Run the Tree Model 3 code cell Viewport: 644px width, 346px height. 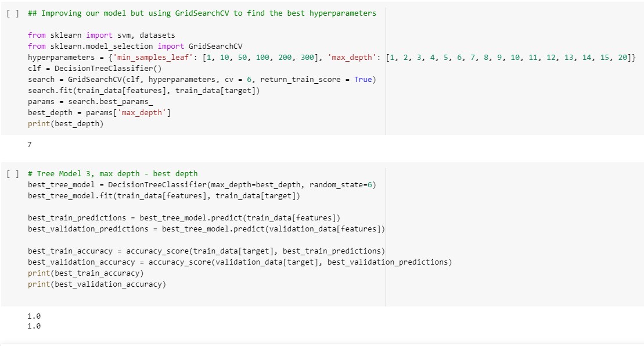pos(13,173)
